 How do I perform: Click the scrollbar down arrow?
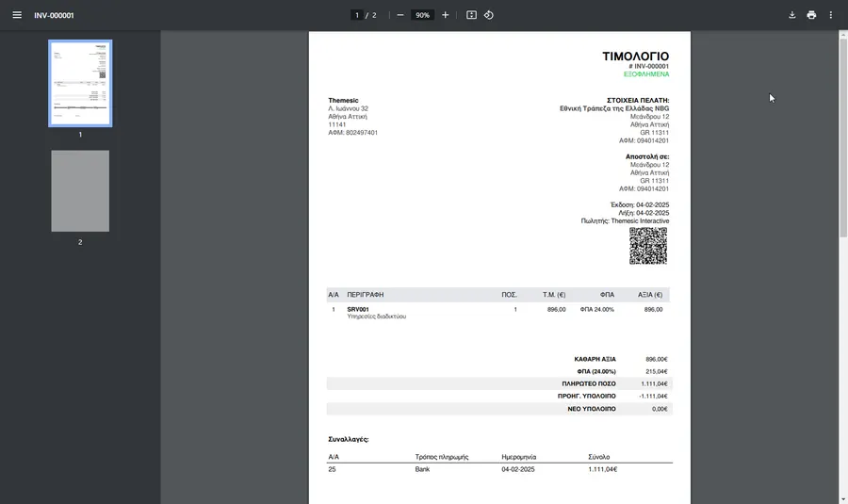pyautogui.click(x=843, y=499)
